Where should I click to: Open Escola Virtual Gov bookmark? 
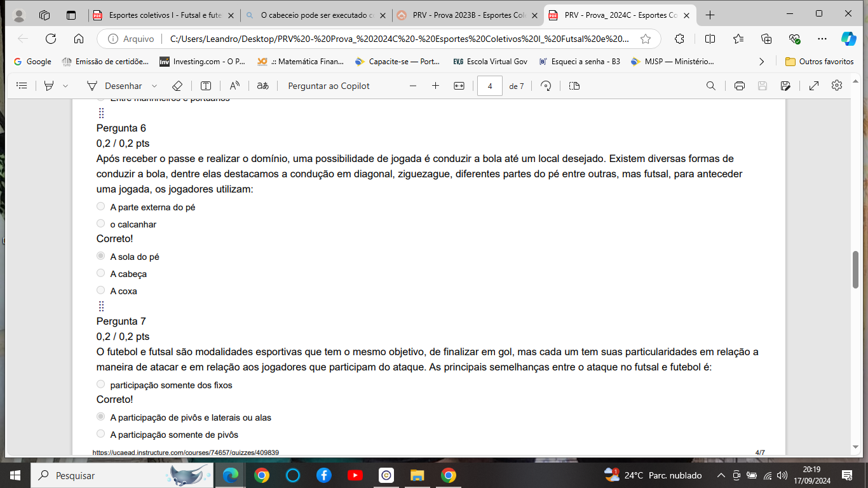tap(489, 62)
